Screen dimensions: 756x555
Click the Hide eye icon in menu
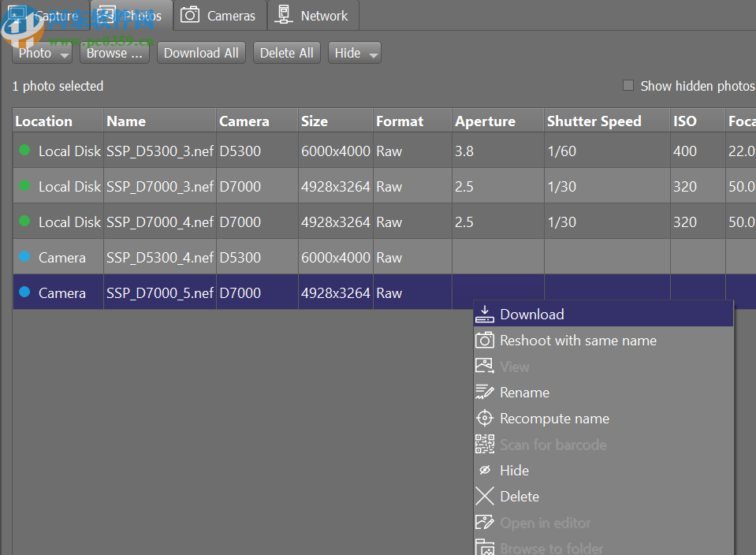[x=485, y=471]
